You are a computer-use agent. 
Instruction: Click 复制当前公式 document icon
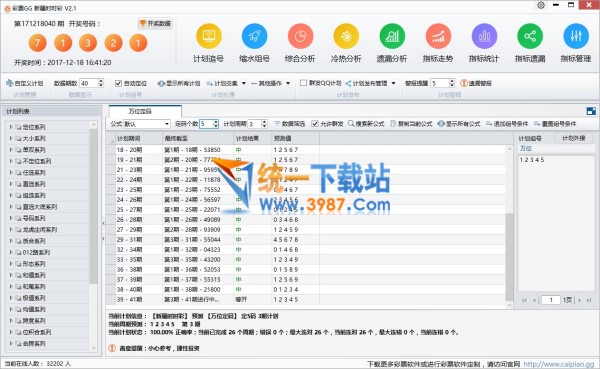[393, 124]
